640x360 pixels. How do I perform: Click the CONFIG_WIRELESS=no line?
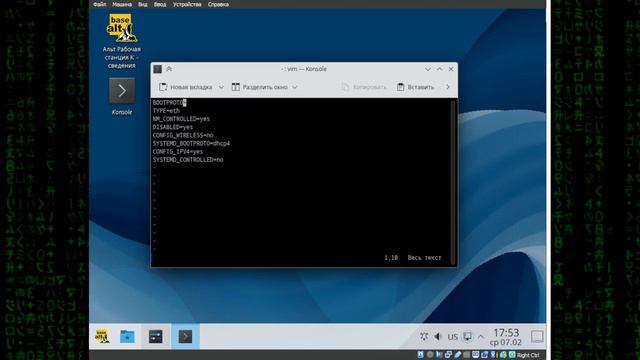[183, 135]
